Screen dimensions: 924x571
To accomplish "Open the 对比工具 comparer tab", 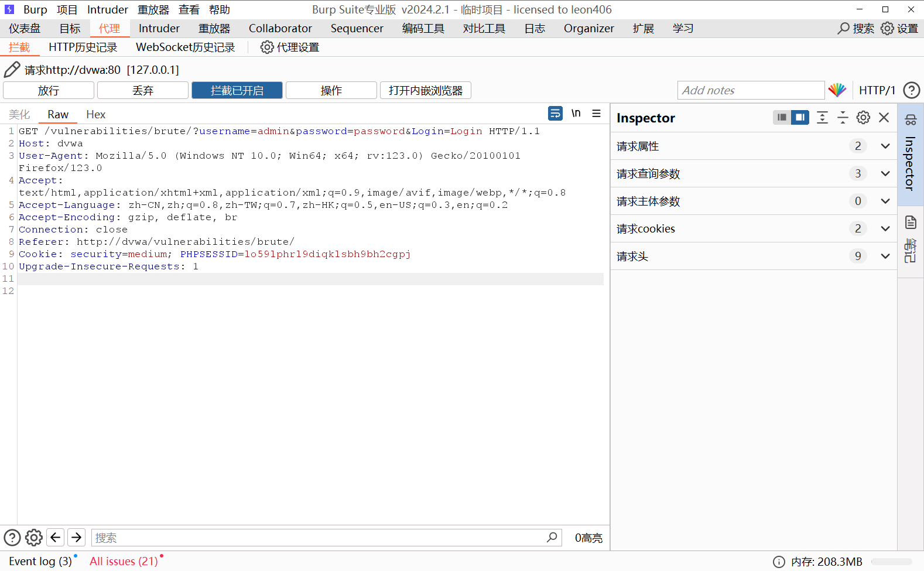I will [484, 28].
